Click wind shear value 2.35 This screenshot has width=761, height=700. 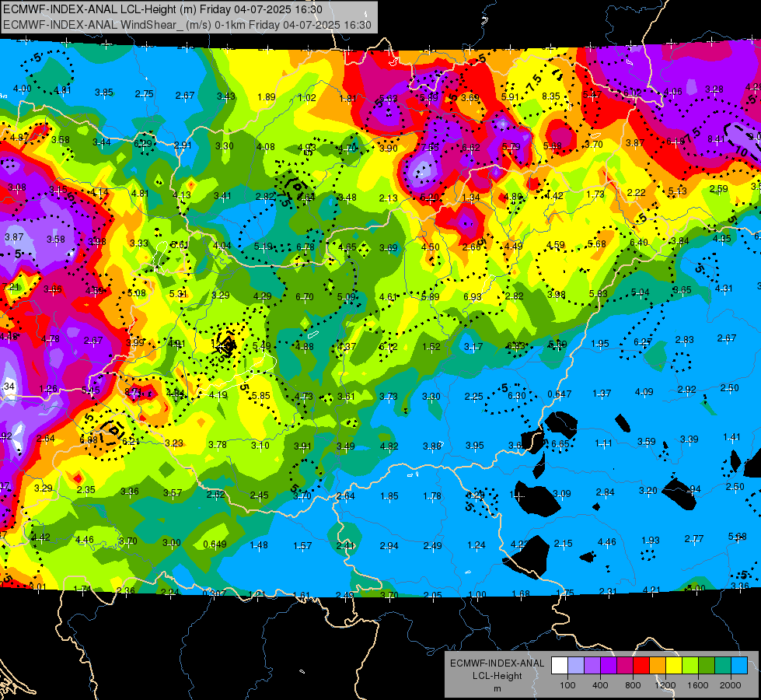[86, 489]
